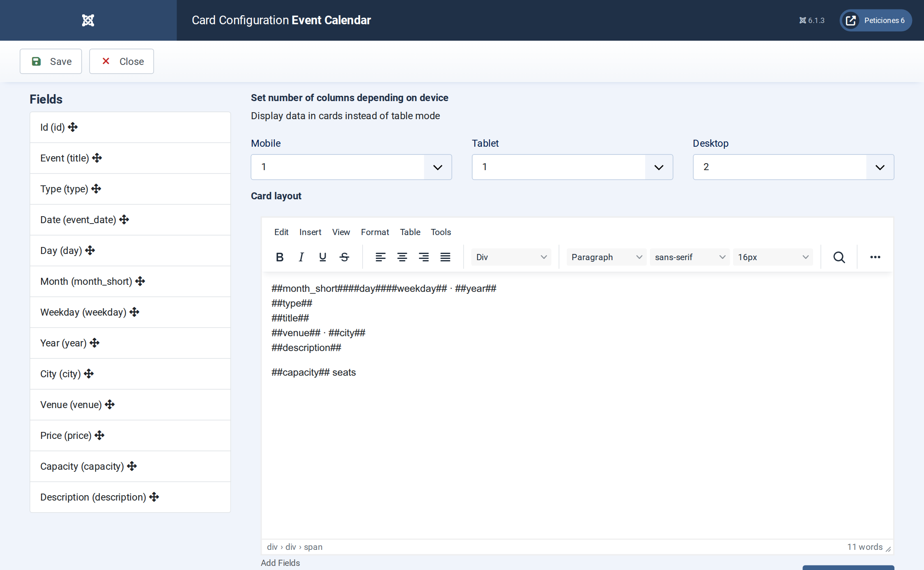Toggle underline formatting in editor
The image size is (924, 570).
pyautogui.click(x=323, y=257)
